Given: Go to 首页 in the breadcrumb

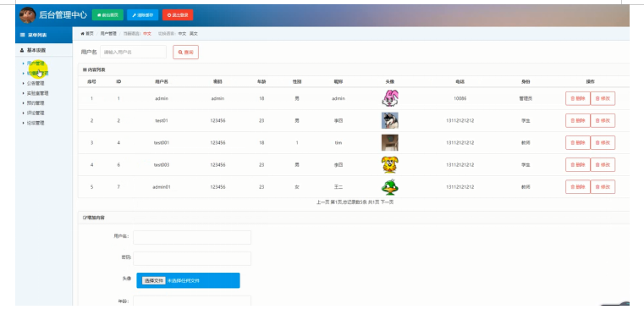Looking at the screenshot, I should coord(87,34).
